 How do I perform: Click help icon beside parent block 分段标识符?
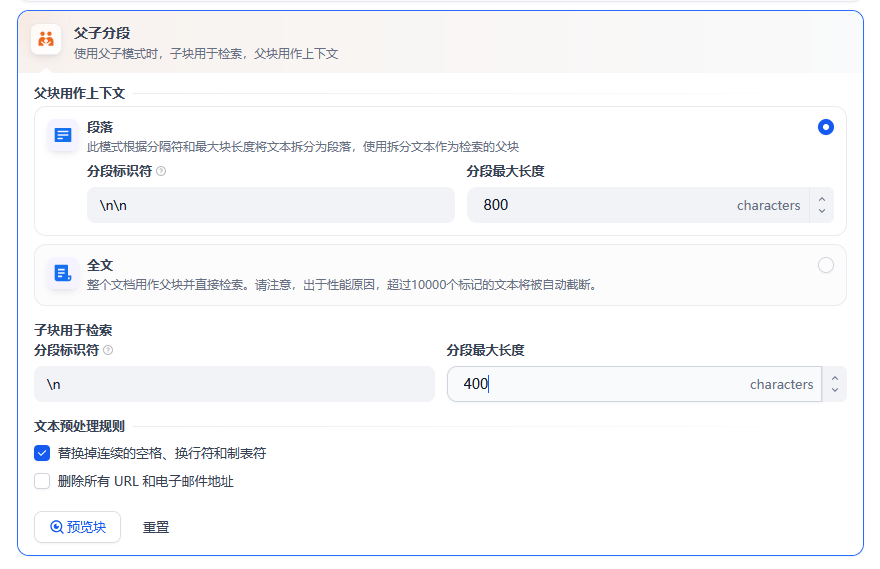point(161,171)
